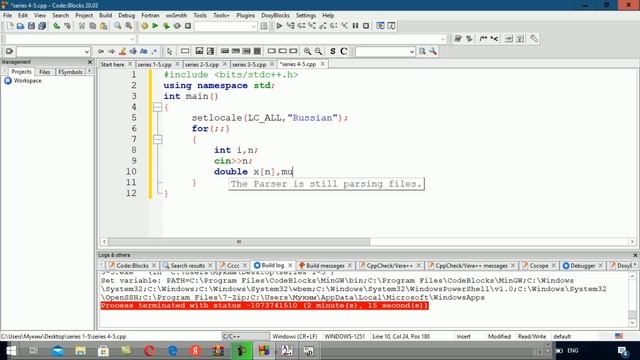Screen dimensions: 640x360
Task: Paste from clipboard using toolbar icon
Action: [104, 26]
